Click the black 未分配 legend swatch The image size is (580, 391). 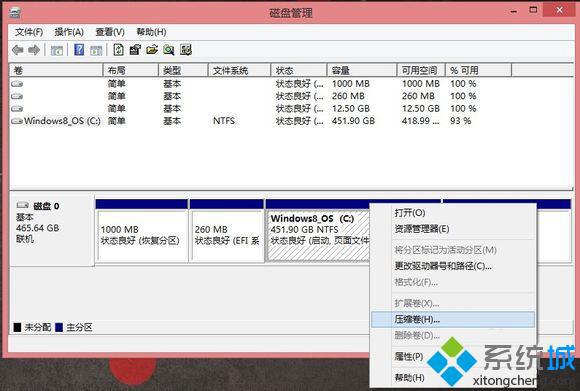17,327
